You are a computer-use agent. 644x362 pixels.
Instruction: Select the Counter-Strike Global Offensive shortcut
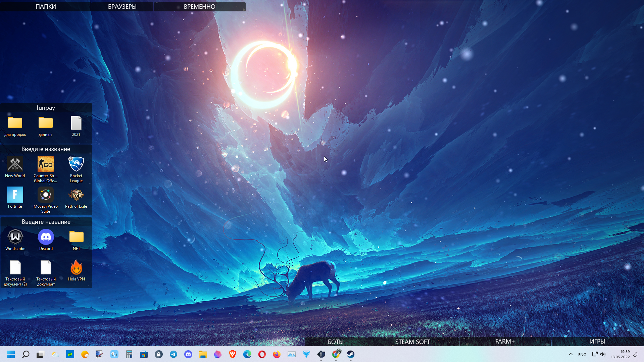click(46, 170)
